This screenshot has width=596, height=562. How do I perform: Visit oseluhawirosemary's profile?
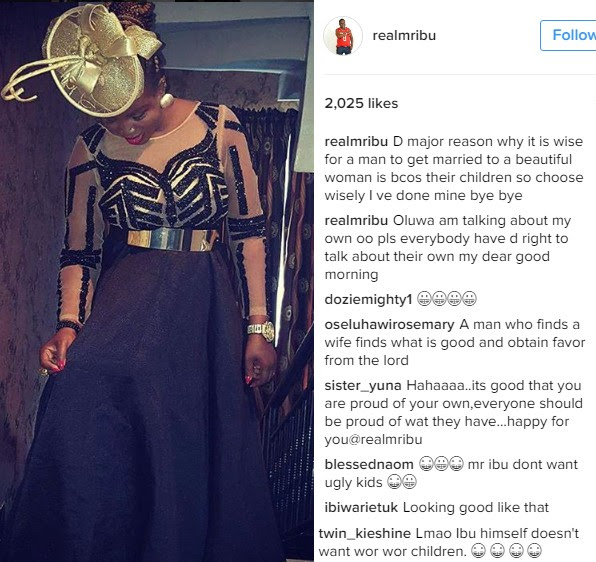390,325
